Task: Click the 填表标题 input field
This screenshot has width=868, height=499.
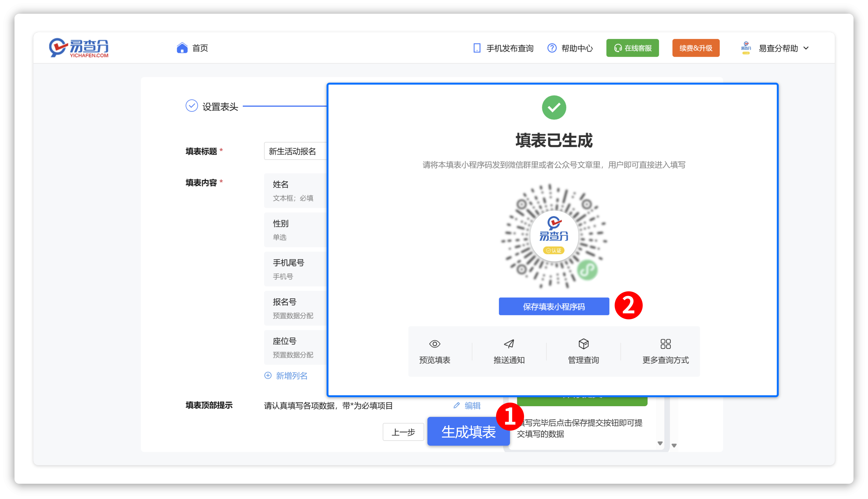Action: tap(295, 151)
